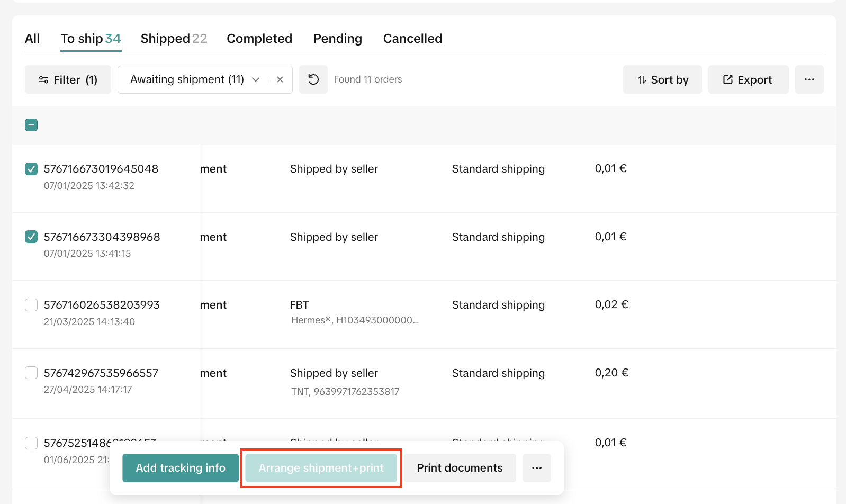
Task: Open more actions in the bottom action bar
Action: point(537,468)
